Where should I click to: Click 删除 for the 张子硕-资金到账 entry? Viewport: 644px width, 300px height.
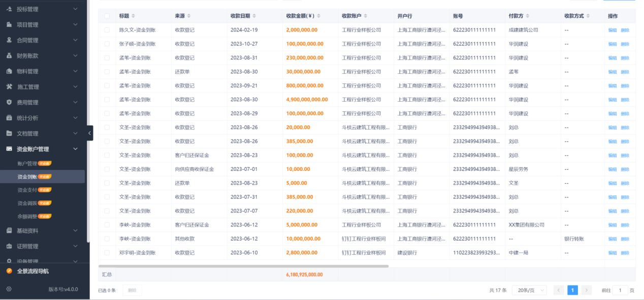[x=625, y=44]
